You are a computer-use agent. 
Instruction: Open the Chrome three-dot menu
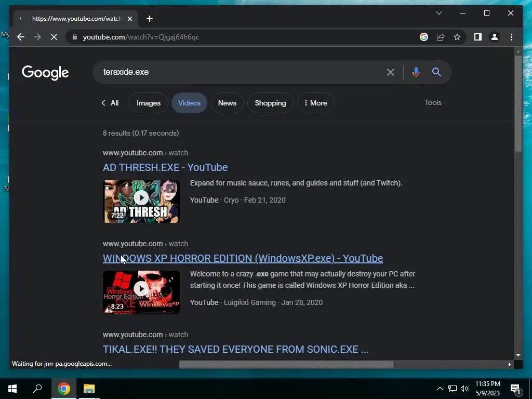[x=511, y=37]
